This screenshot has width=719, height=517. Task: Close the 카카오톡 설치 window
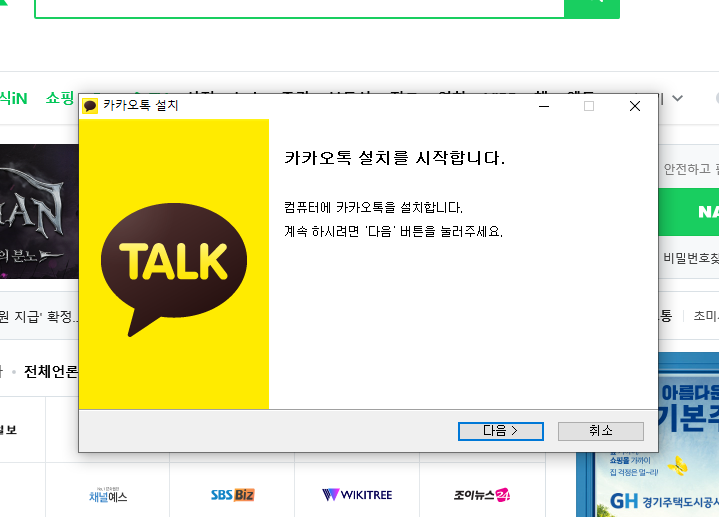tap(635, 106)
